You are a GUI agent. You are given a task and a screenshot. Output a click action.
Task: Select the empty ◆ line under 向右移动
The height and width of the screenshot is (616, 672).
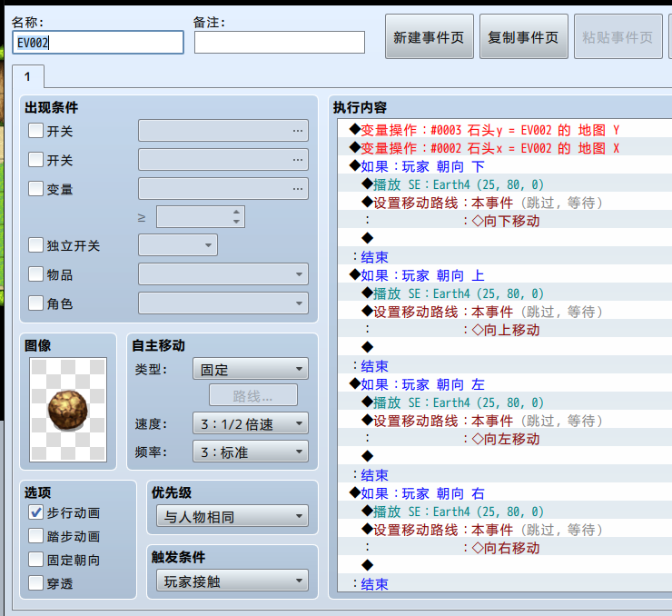pos(504,565)
